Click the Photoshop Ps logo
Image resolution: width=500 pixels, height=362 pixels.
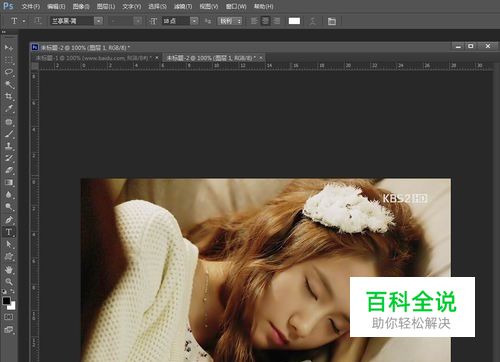[8, 6]
